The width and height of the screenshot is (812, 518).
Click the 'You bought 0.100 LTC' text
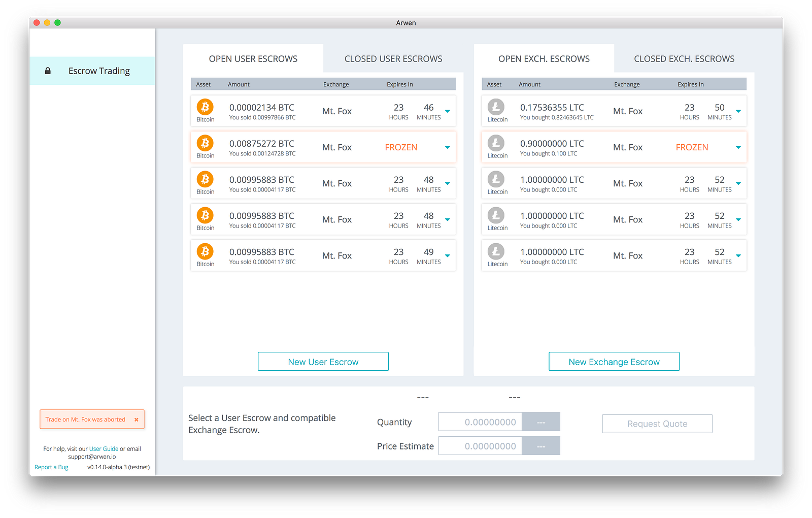click(x=549, y=153)
